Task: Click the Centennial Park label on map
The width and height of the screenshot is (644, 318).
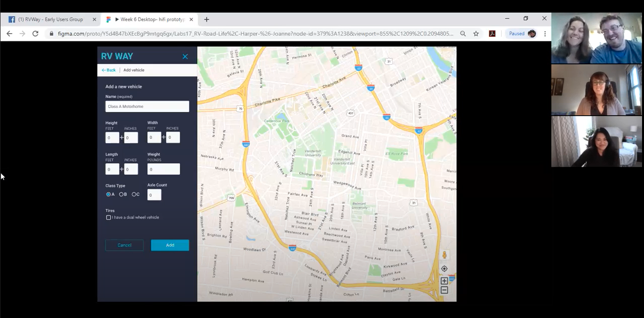Action: 277,121
